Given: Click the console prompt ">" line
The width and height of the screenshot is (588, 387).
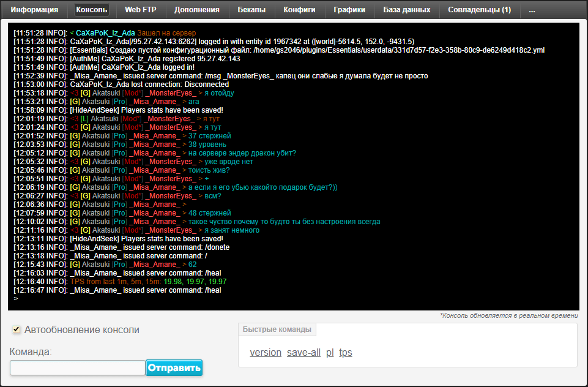Looking at the screenshot, I should 16,299.
